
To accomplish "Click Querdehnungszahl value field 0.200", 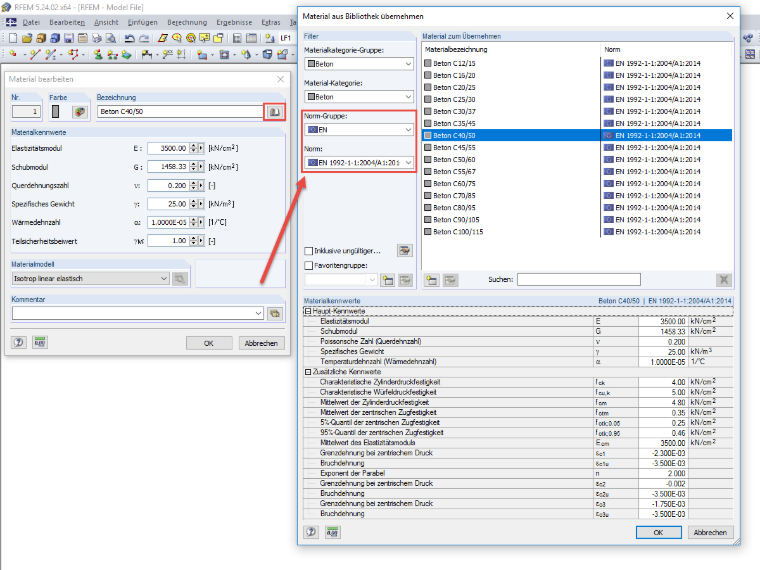I will coord(168,186).
